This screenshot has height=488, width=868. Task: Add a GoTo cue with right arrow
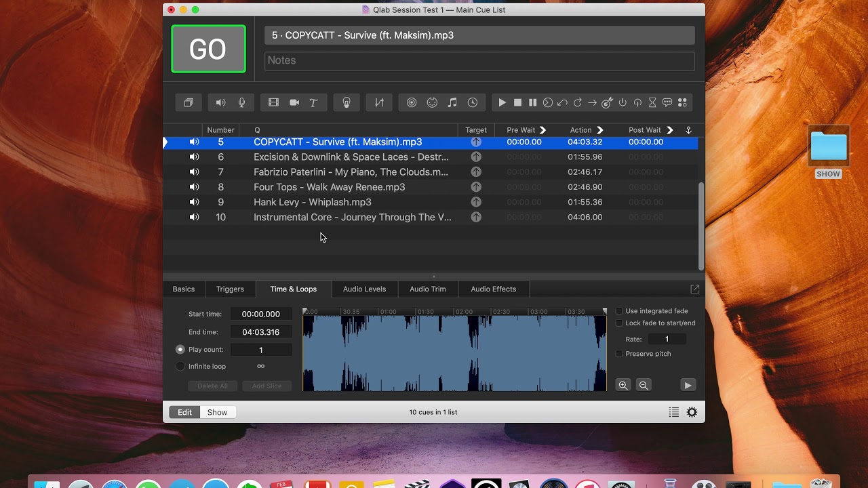[x=592, y=102]
